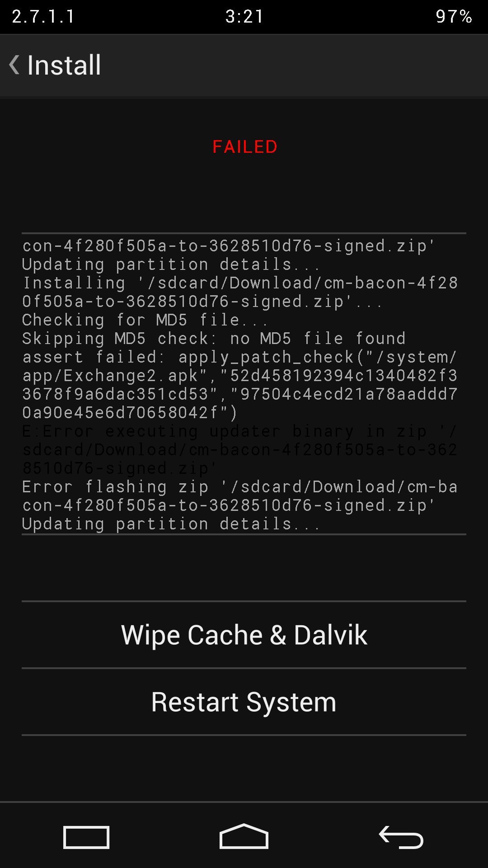This screenshot has width=488, height=868.
Task: Tap the curved back arrow icon
Action: (401, 837)
